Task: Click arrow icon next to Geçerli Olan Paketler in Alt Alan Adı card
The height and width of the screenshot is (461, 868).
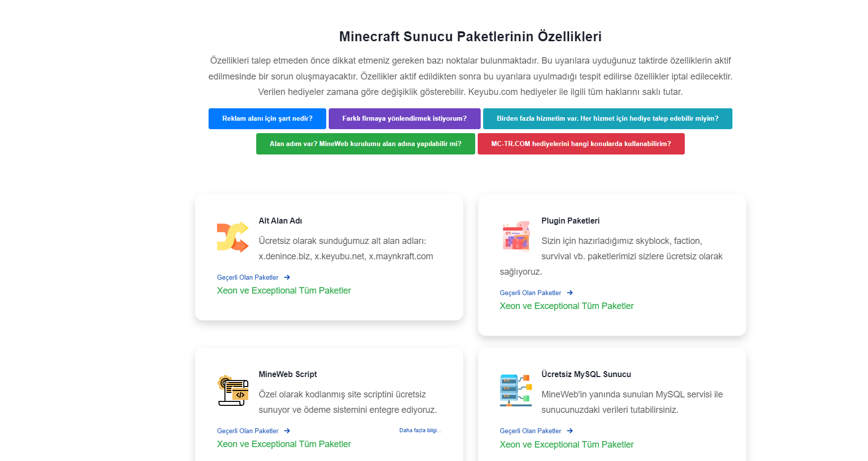Action: pyautogui.click(x=287, y=278)
